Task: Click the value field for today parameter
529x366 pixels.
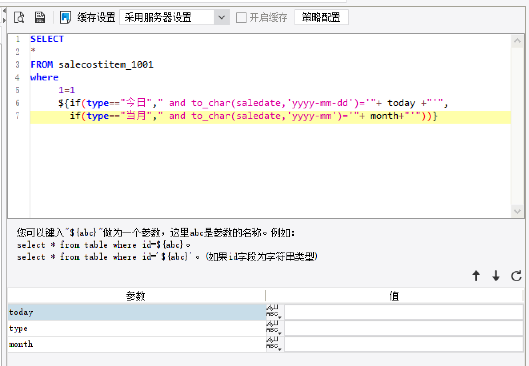Action: 403,312
